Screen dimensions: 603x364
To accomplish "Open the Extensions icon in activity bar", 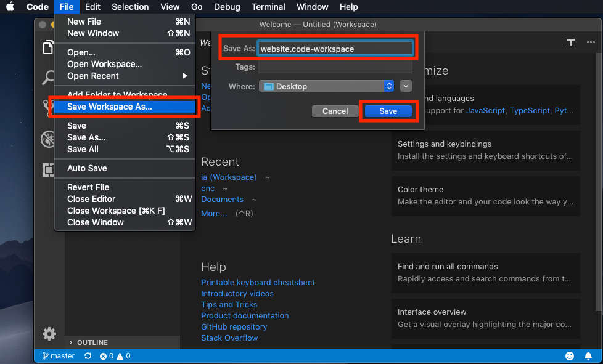I will (x=48, y=169).
